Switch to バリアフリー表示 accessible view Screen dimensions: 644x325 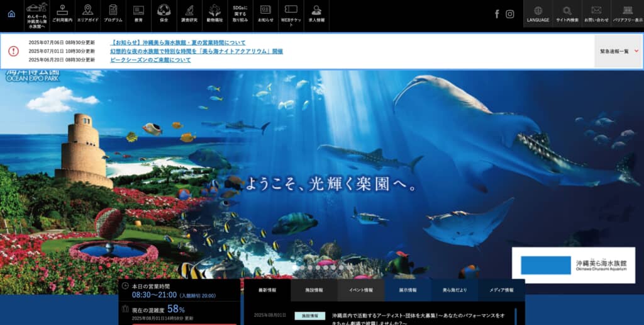point(627,14)
